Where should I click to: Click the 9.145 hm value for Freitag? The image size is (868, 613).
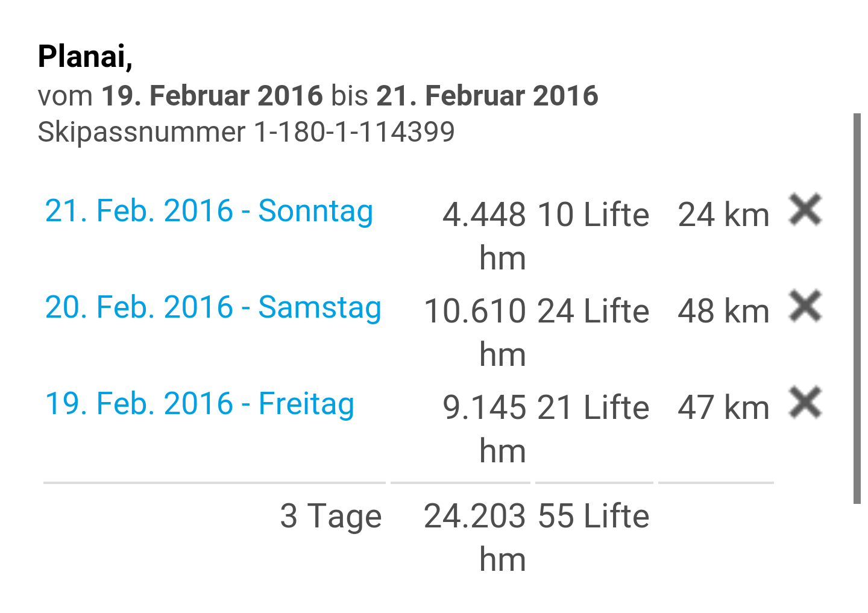pos(484,428)
